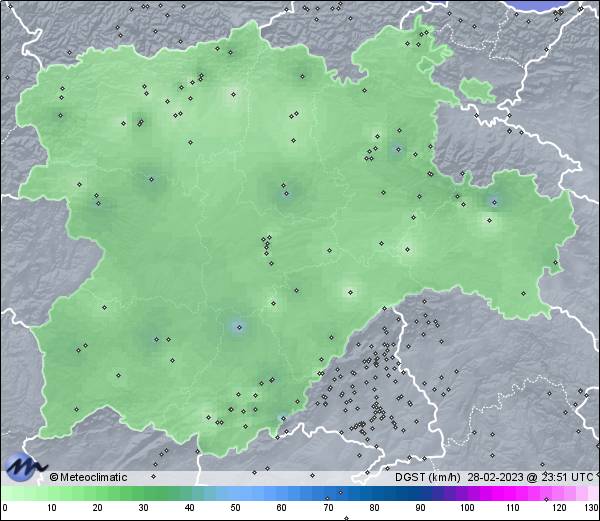The image size is (600, 521).
Task: Click the 23:51 UTC time text
Action: [565, 477]
